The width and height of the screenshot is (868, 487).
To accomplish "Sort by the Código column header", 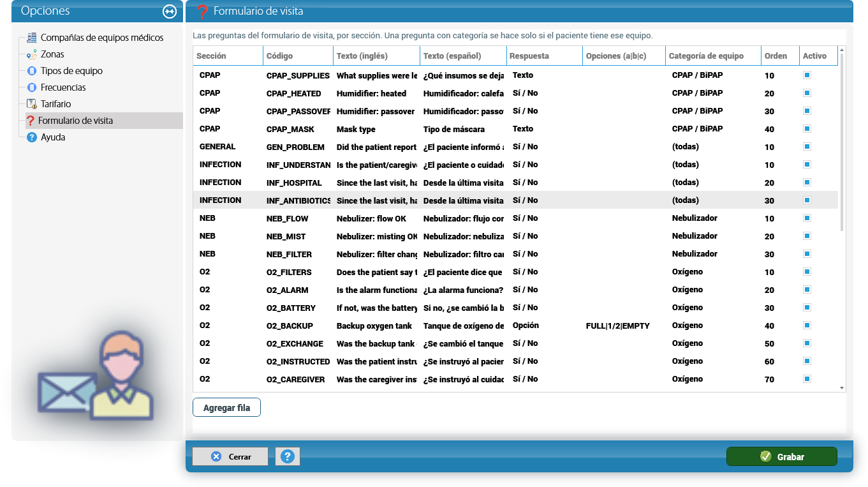I will (298, 56).
